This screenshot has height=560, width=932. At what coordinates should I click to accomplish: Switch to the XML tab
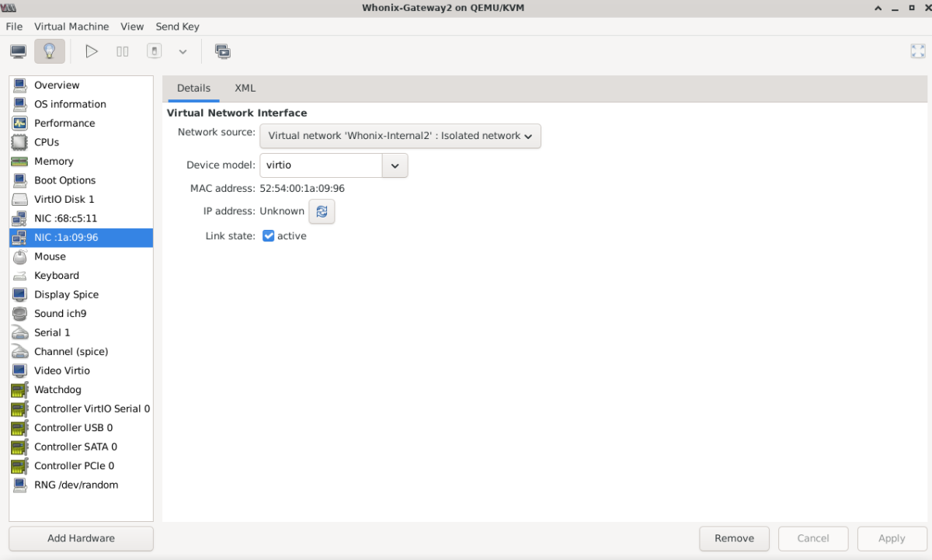tap(245, 89)
